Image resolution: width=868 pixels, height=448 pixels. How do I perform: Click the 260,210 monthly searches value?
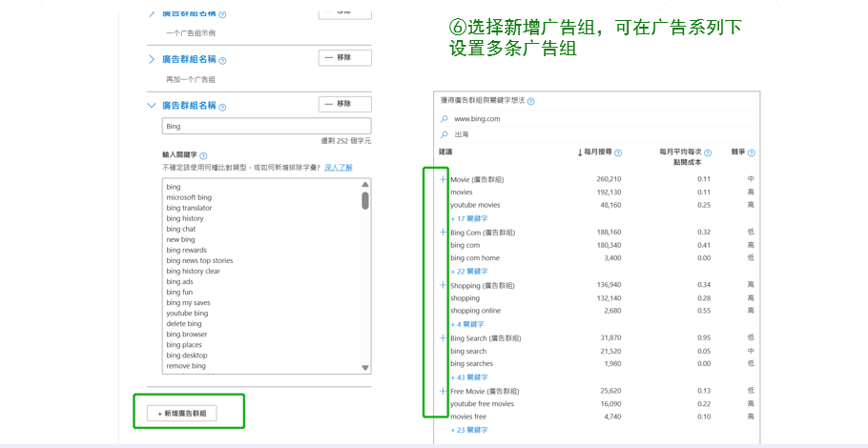(609, 179)
